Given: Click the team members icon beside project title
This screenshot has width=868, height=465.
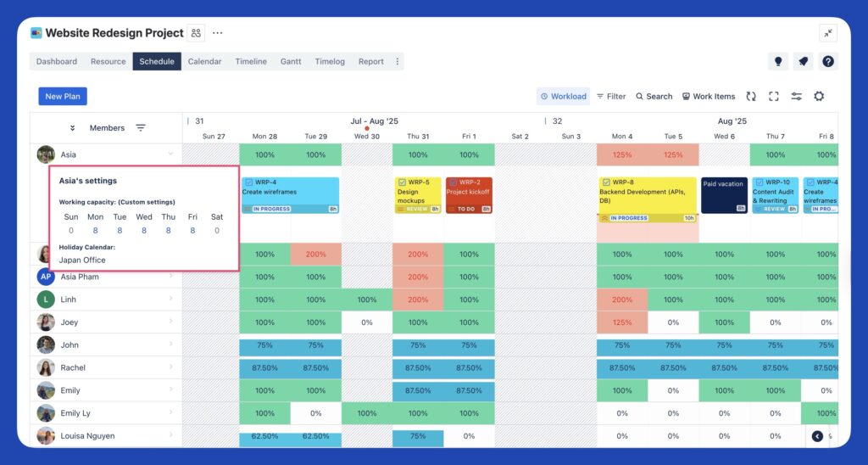Looking at the screenshot, I should (196, 33).
